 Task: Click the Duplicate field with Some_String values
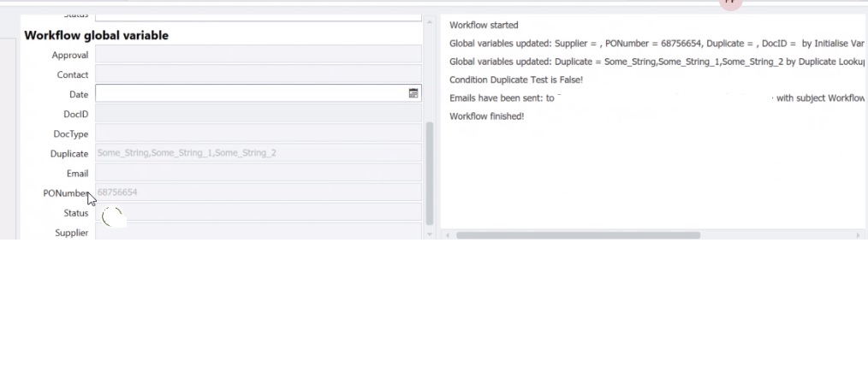(x=258, y=153)
